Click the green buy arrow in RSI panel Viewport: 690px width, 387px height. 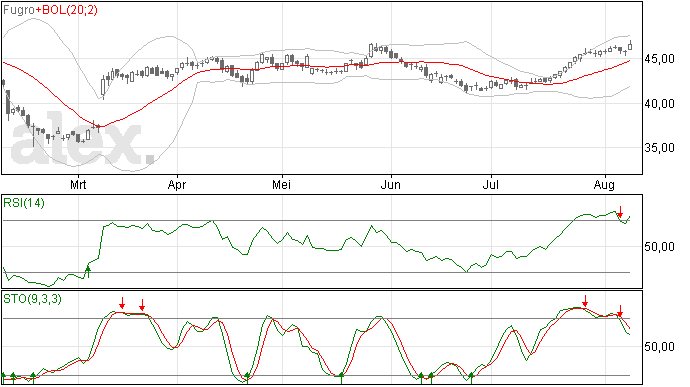pos(88,272)
